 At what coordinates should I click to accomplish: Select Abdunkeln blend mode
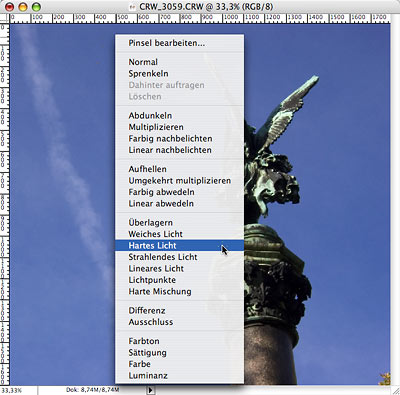point(179,116)
